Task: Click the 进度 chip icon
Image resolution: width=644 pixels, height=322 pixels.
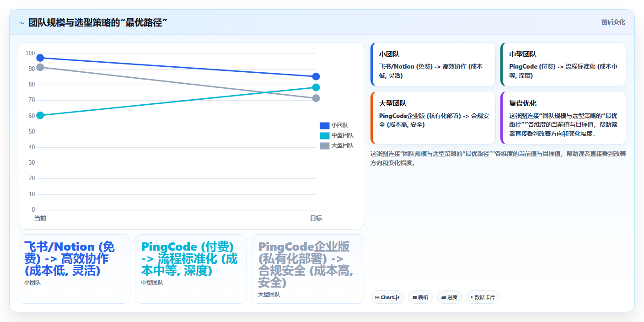Action: (443, 297)
